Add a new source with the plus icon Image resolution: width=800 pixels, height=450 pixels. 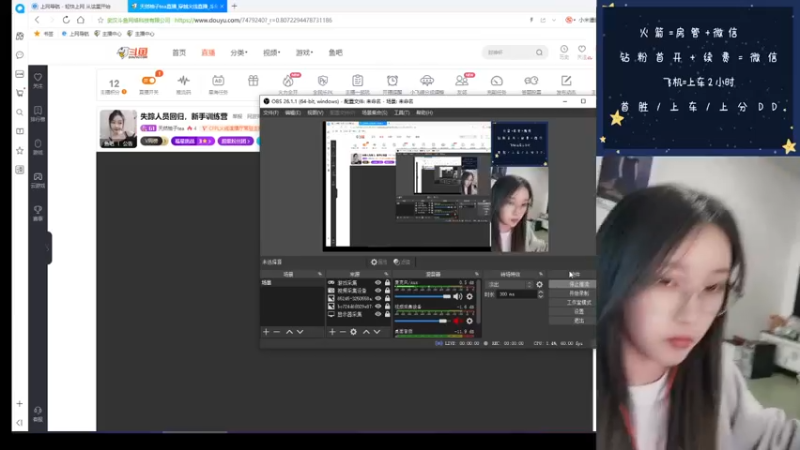(332, 332)
